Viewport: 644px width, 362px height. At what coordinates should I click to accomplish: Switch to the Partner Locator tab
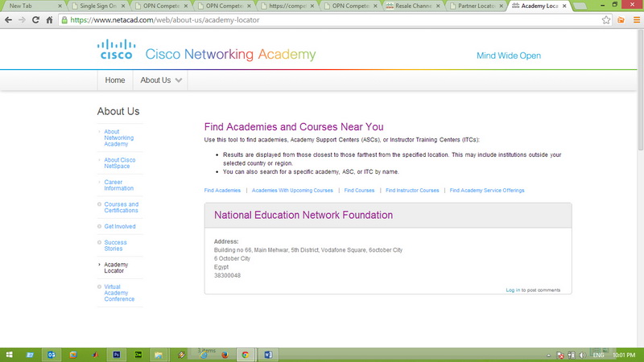click(476, 6)
